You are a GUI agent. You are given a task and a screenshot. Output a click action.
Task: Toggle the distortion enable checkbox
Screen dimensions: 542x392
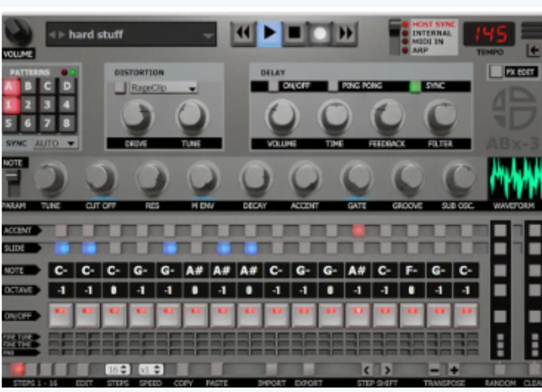coord(120,88)
